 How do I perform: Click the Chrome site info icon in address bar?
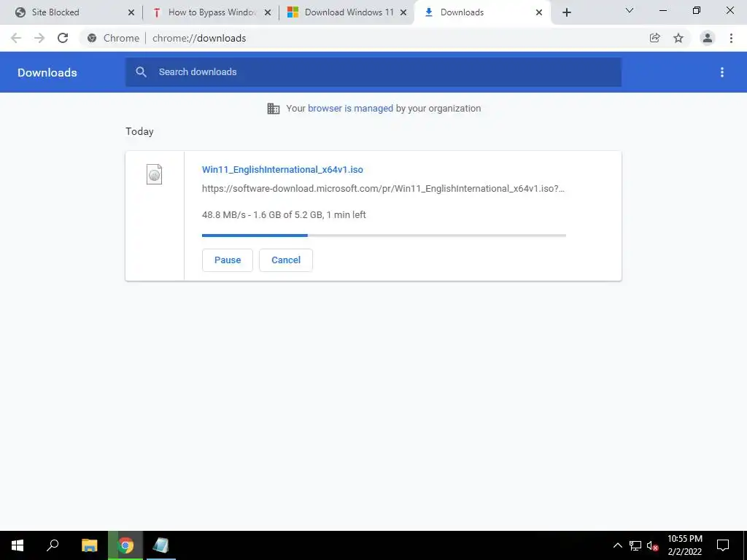click(92, 38)
